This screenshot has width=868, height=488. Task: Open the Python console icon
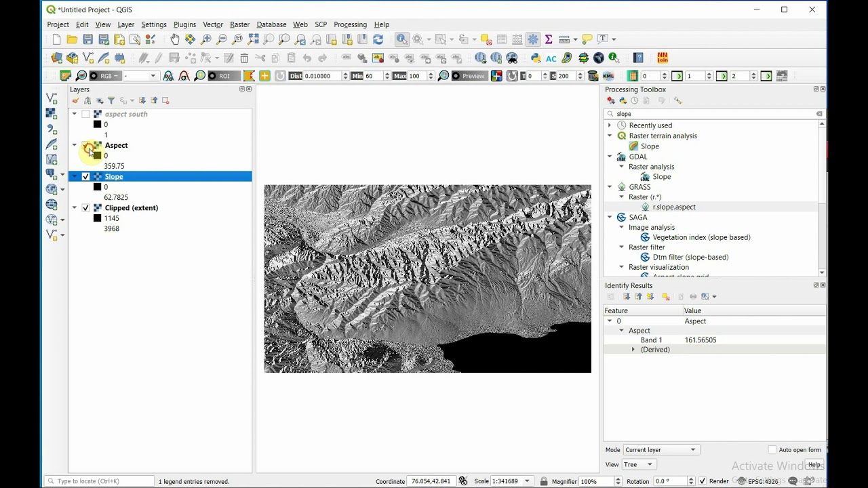[536, 58]
